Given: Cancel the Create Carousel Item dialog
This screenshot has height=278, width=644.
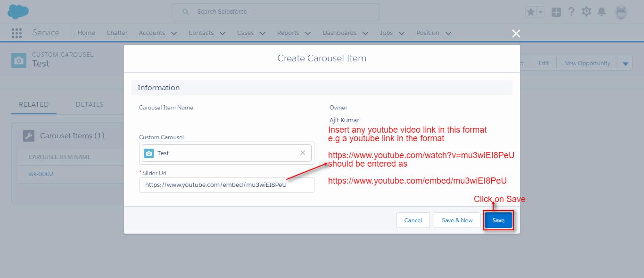Looking at the screenshot, I should (x=413, y=220).
